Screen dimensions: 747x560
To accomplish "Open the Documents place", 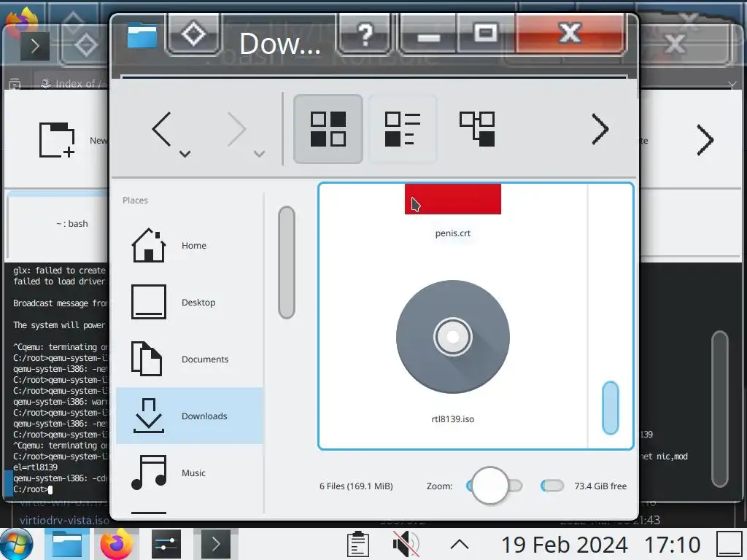I will click(x=190, y=359).
